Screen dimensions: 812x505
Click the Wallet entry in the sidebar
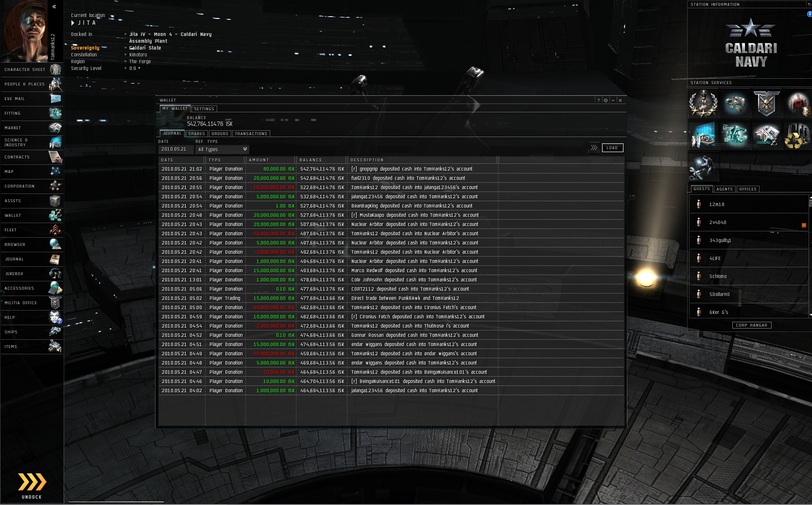click(32, 215)
